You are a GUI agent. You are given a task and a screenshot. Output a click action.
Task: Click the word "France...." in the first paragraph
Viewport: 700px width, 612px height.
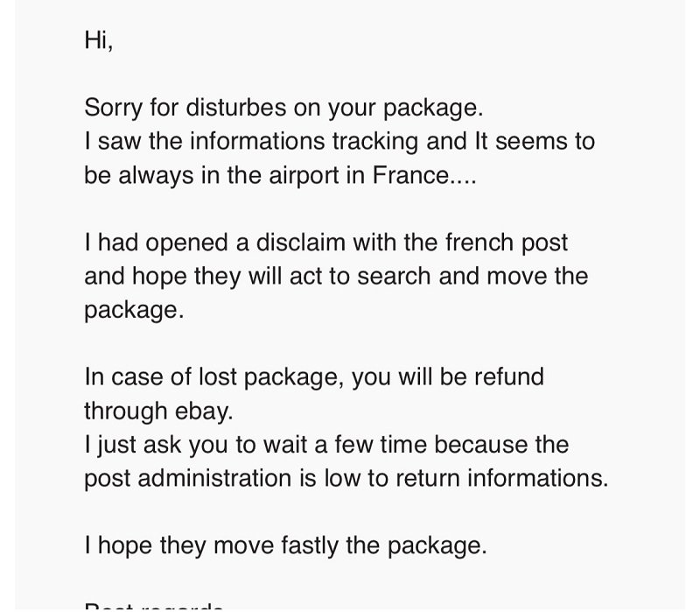(424, 174)
